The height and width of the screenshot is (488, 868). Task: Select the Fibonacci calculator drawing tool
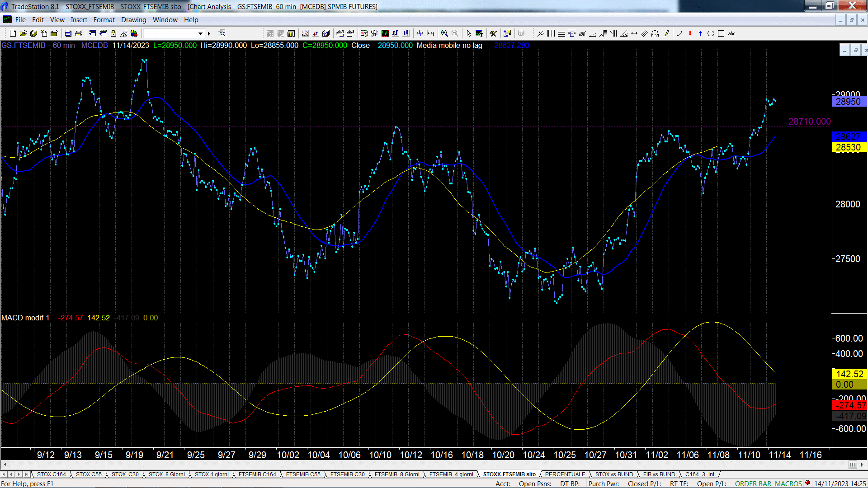coord(572,33)
